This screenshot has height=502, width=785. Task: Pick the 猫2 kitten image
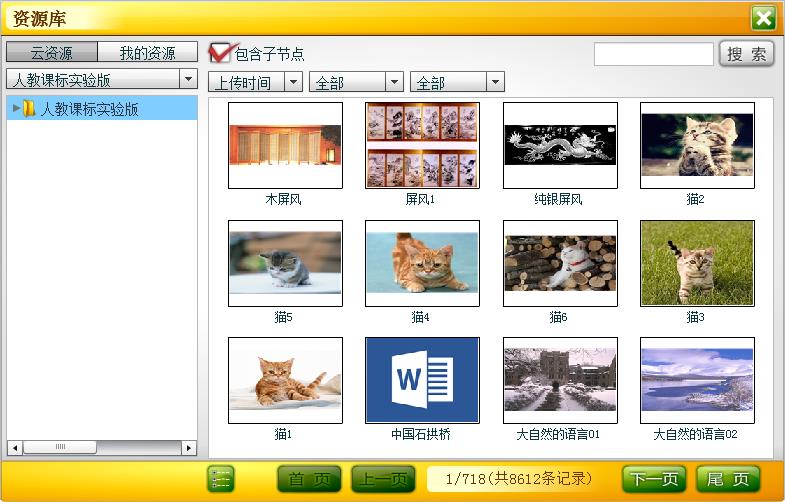pyautogui.click(x=697, y=145)
